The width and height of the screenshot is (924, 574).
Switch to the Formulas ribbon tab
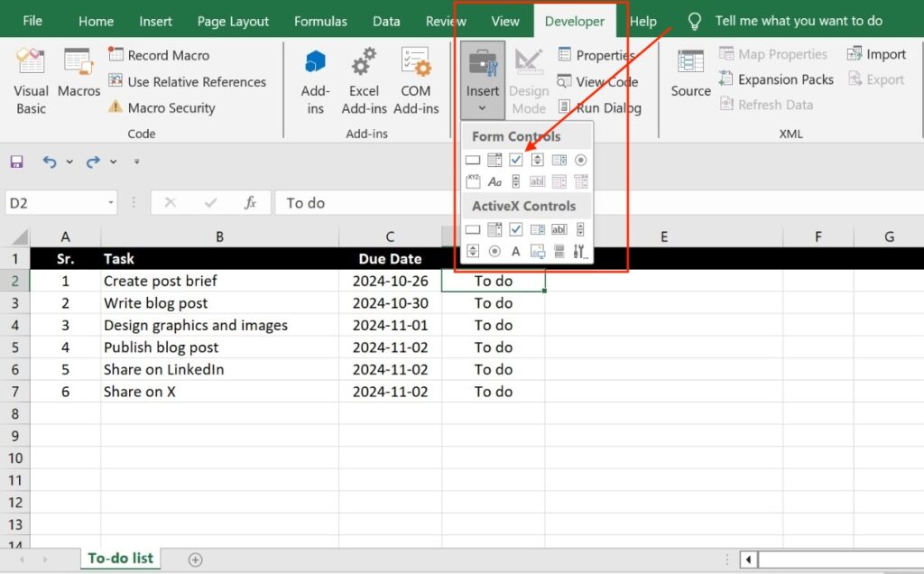click(x=321, y=21)
